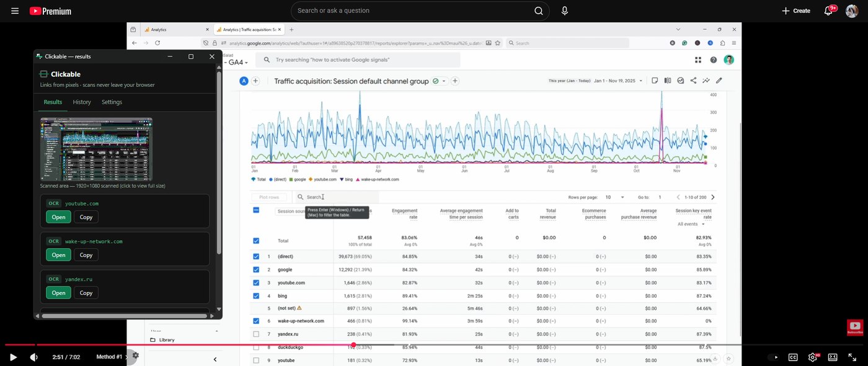Open Analytics help question mark
The width and height of the screenshot is (868, 366).
tap(714, 60)
